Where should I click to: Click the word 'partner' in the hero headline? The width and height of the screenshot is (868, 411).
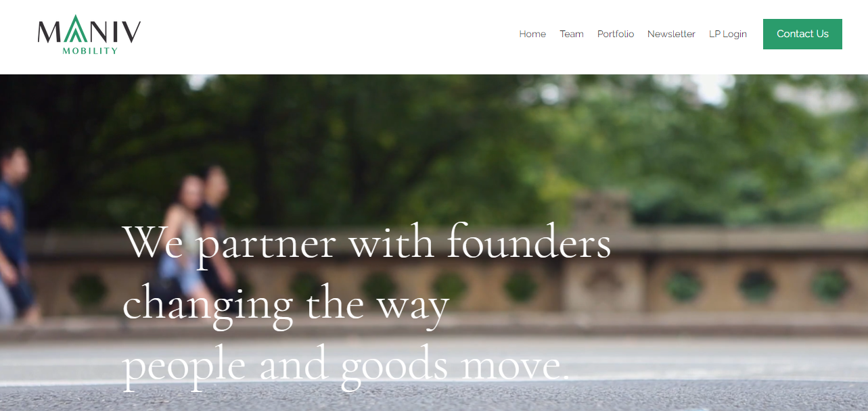coord(266,245)
